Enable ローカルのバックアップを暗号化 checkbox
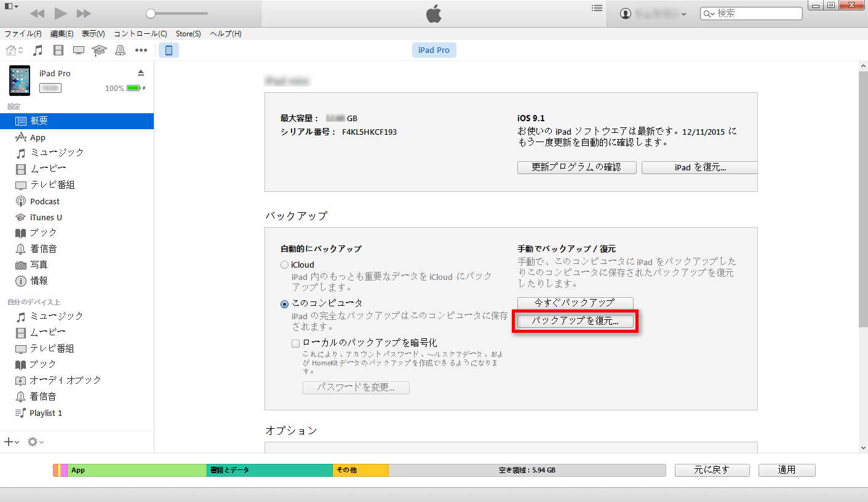 296,343
